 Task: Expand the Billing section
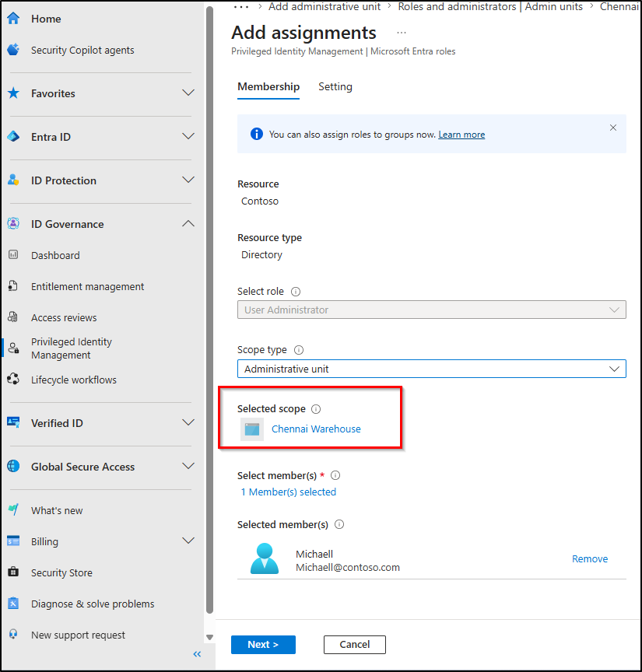[188, 541]
